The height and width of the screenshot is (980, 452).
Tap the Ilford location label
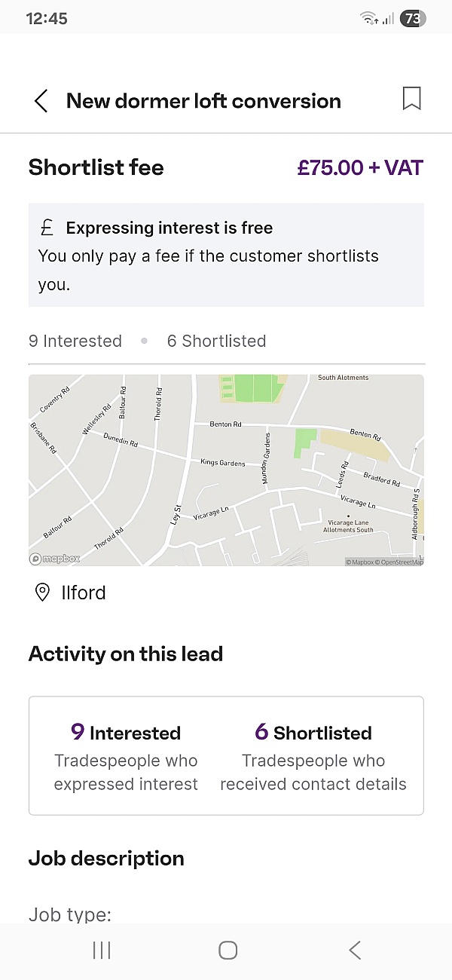click(83, 593)
